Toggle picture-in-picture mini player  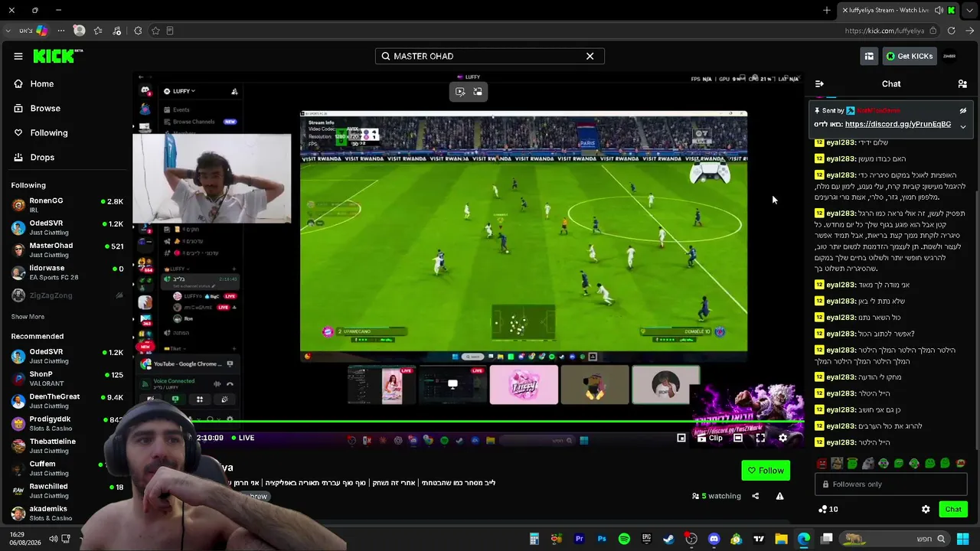point(681,439)
